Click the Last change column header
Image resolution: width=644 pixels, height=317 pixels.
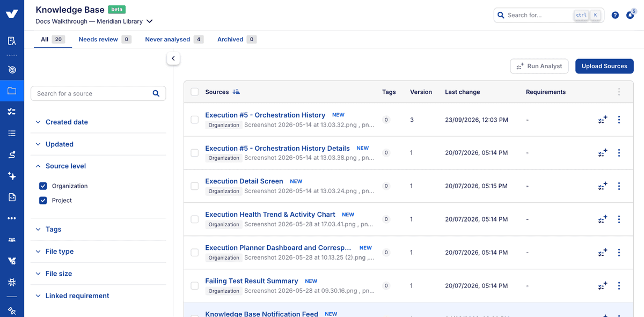[x=463, y=92]
